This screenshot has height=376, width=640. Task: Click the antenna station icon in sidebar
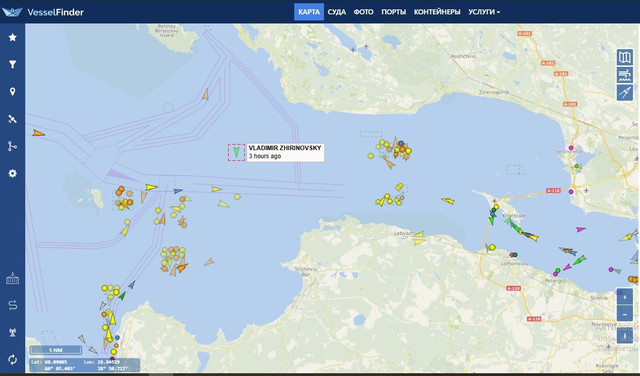click(x=13, y=332)
